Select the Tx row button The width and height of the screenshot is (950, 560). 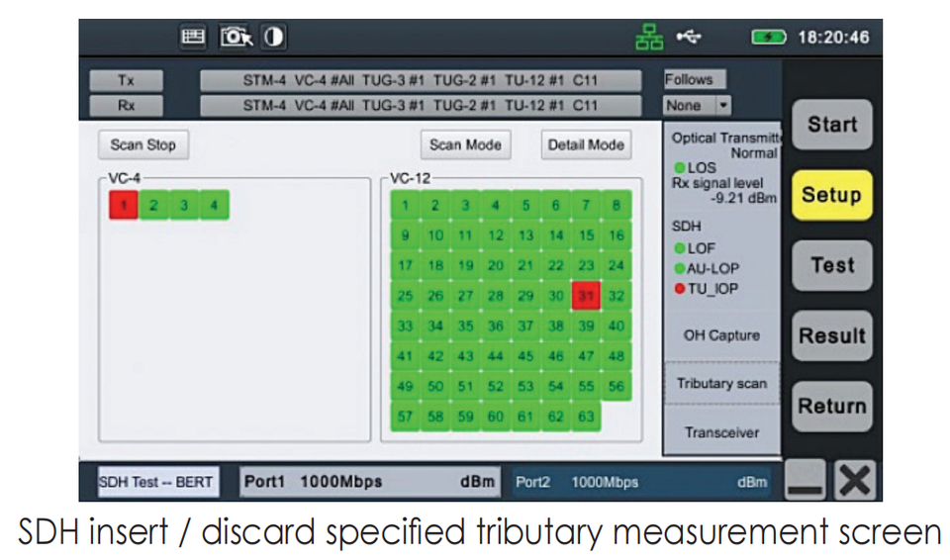[x=126, y=80]
